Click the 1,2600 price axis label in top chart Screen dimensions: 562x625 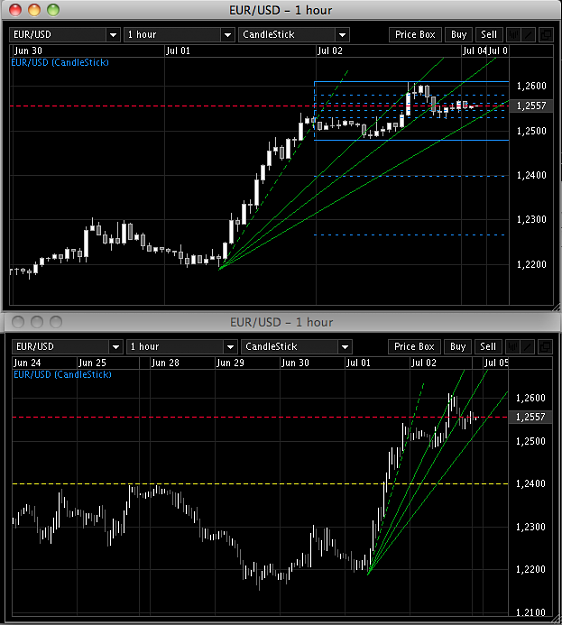pos(532,86)
